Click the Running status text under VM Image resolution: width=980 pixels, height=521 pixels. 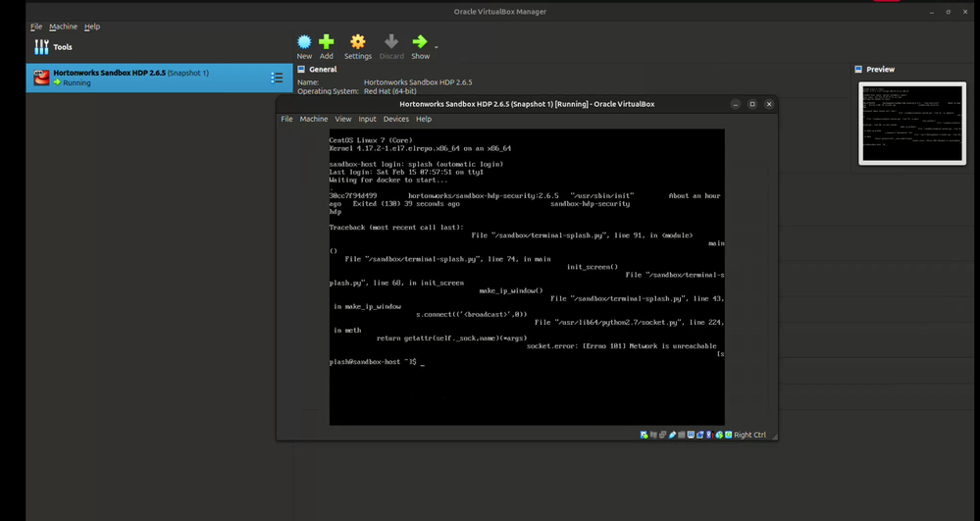[77, 82]
